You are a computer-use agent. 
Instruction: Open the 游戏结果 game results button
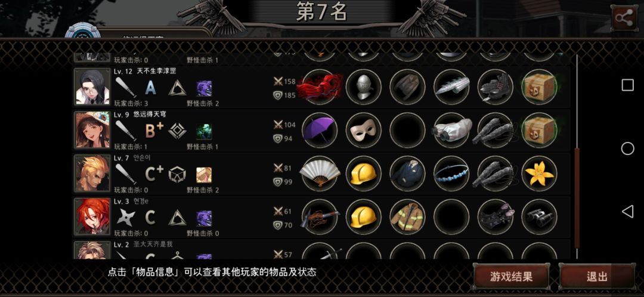coord(512,277)
